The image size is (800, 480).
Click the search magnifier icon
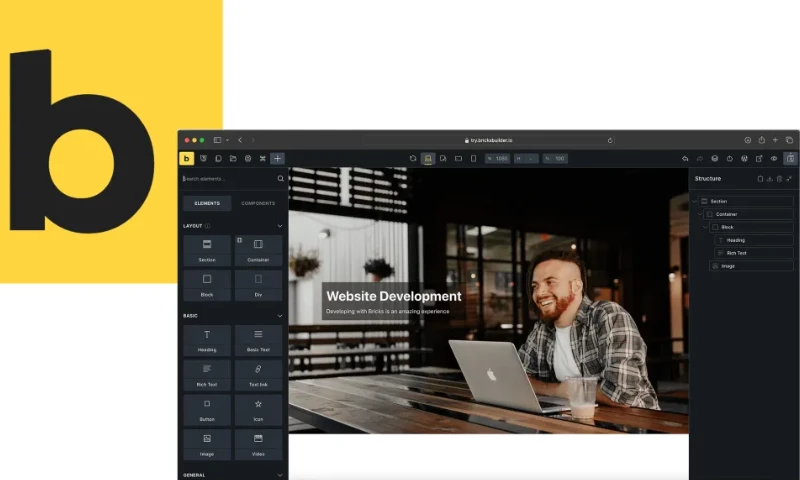tap(281, 179)
